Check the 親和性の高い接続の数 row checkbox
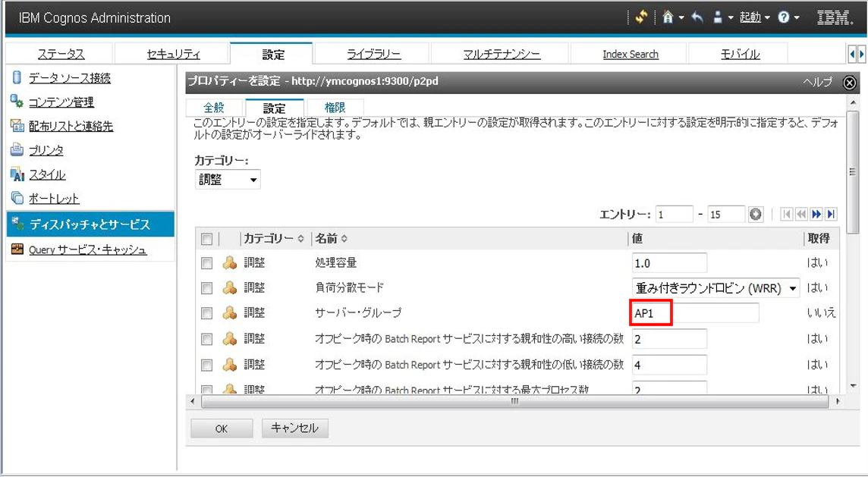868x477 pixels. (x=206, y=339)
